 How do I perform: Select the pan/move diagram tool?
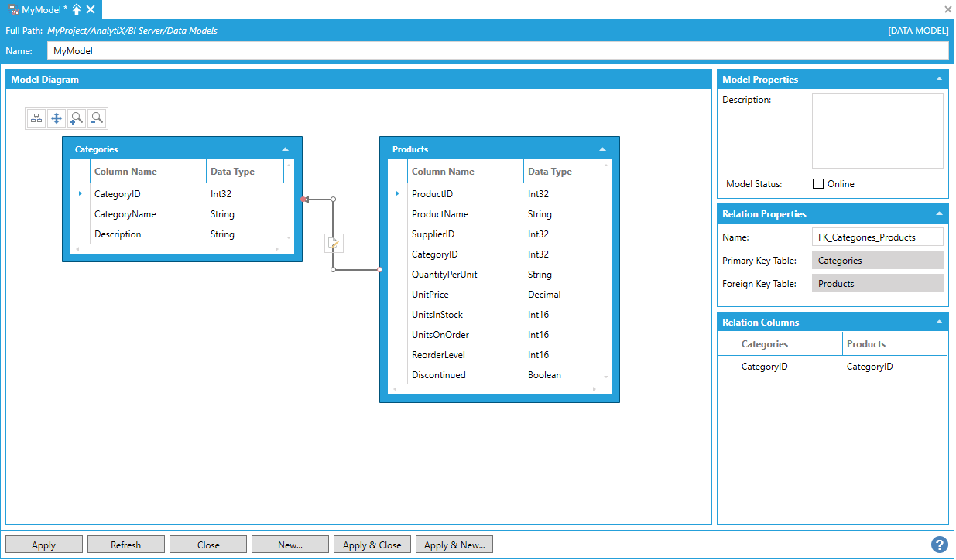57,118
